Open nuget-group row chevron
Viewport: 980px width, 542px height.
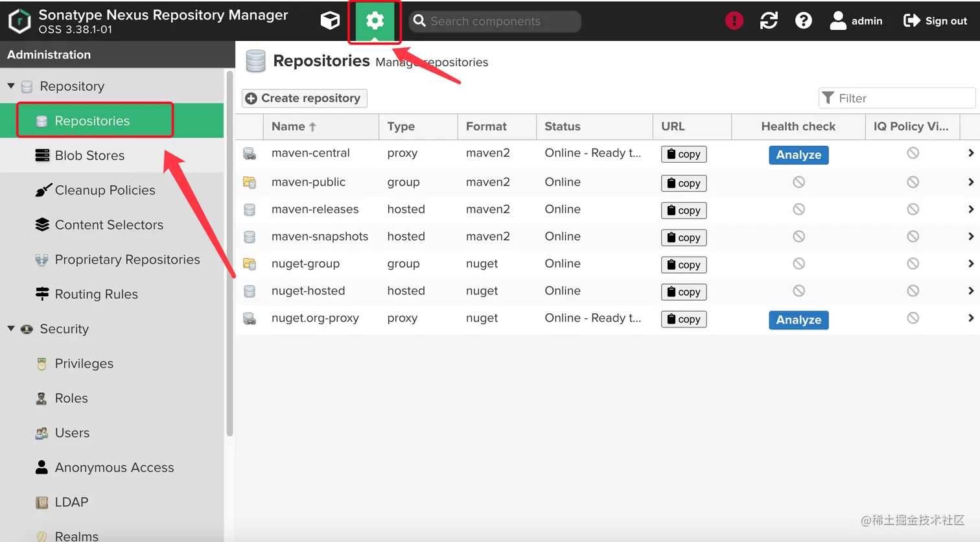click(970, 264)
